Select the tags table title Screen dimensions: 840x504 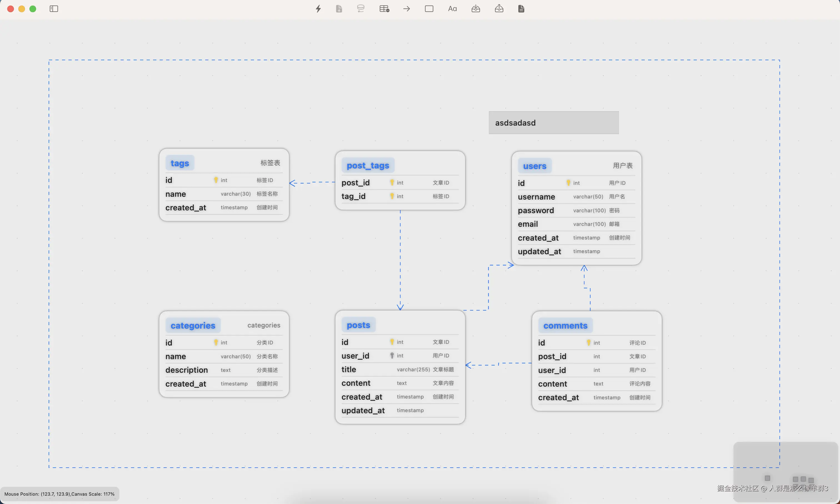(x=179, y=163)
